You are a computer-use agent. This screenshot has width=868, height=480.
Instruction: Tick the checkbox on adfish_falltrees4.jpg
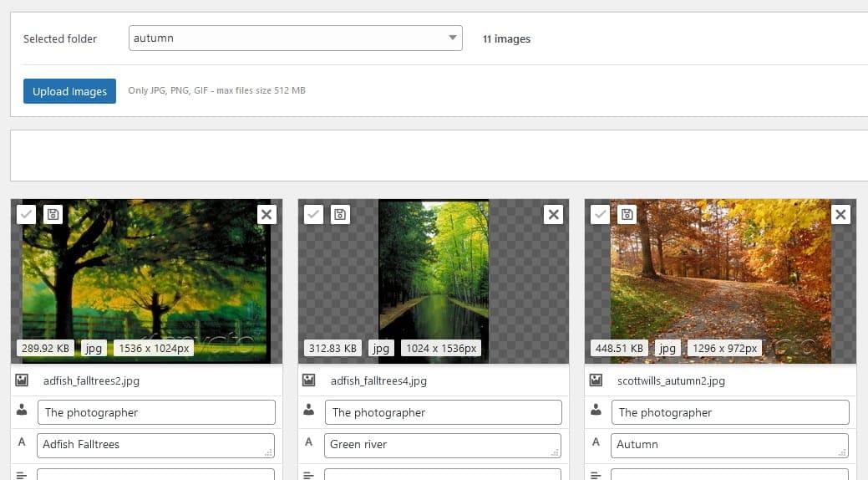pyautogui.click(x=313, y=215)
